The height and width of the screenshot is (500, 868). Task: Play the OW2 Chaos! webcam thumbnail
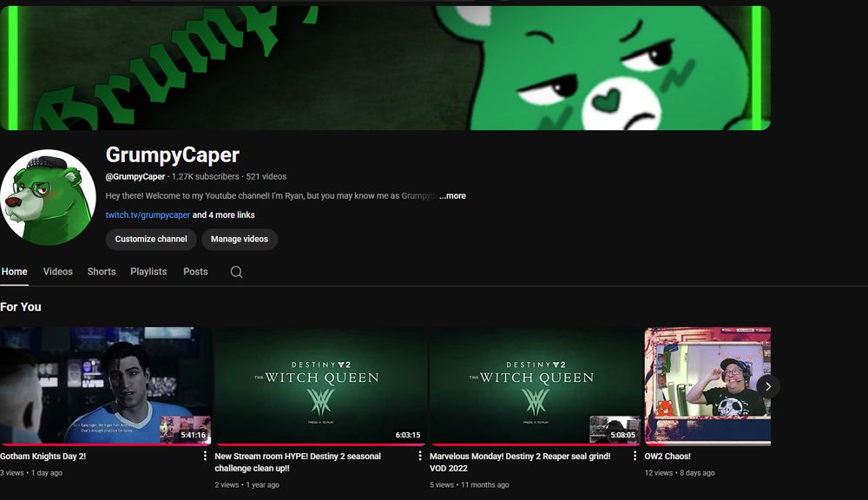coord(707,386)
